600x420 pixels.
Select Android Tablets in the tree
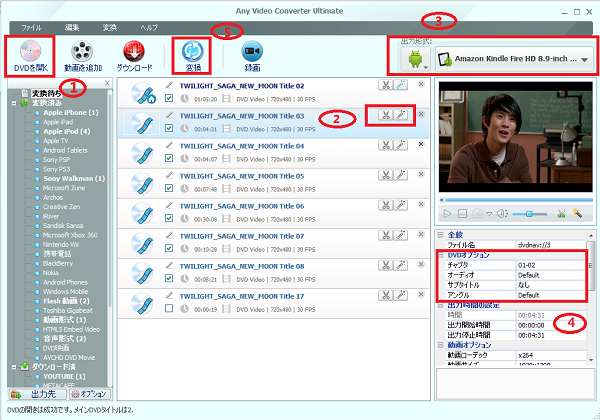(x=65, y=150)
